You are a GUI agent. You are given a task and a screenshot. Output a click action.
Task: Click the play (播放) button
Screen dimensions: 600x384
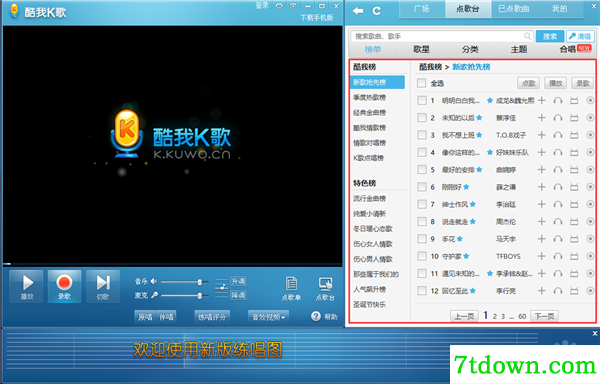tap(26, 286)
